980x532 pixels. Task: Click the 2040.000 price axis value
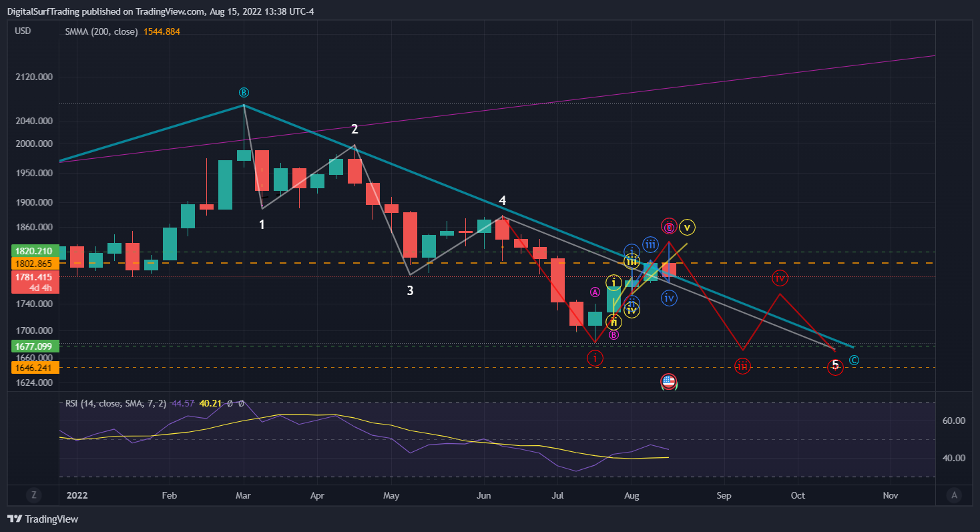[x=35, y=121]
